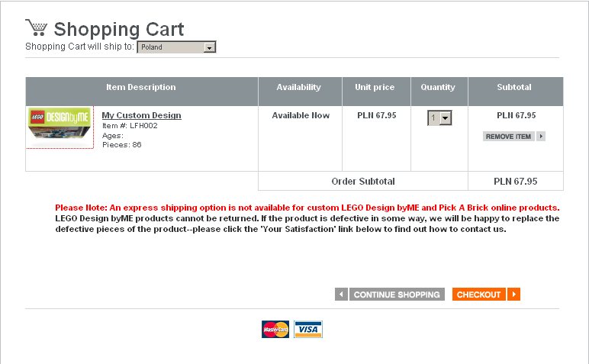Viewport: 589px width, 364px height.
Task: Click the left arrow icon before Continue Shopping
Action: 341,295
